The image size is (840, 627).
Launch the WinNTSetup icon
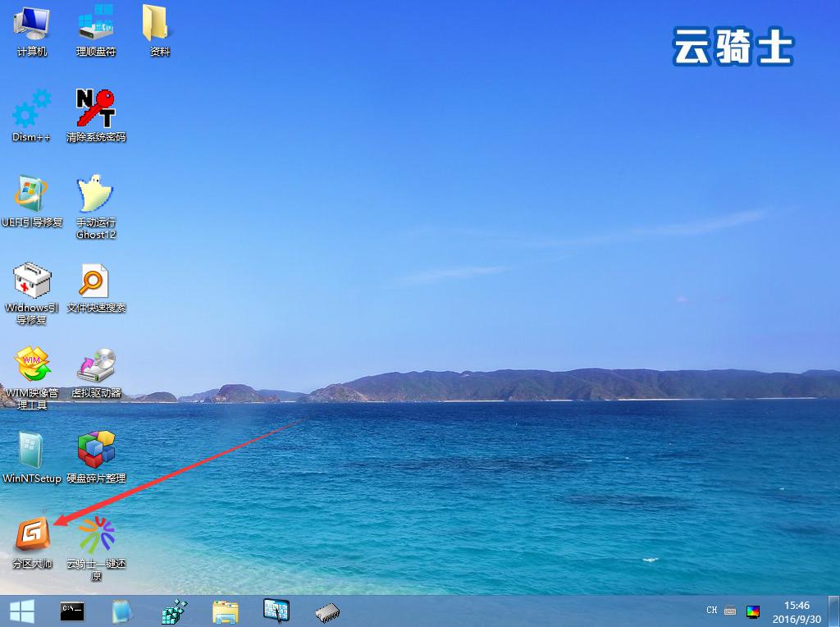(32, 457)
